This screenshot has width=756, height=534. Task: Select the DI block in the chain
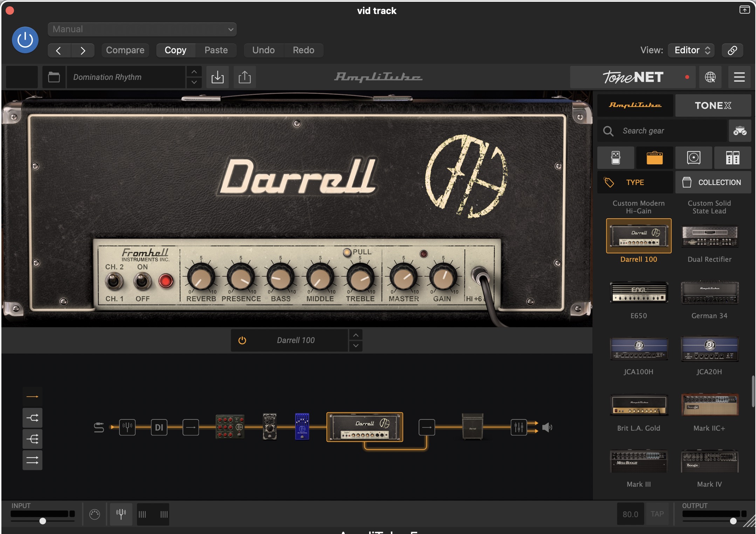(x=159, y=427)
